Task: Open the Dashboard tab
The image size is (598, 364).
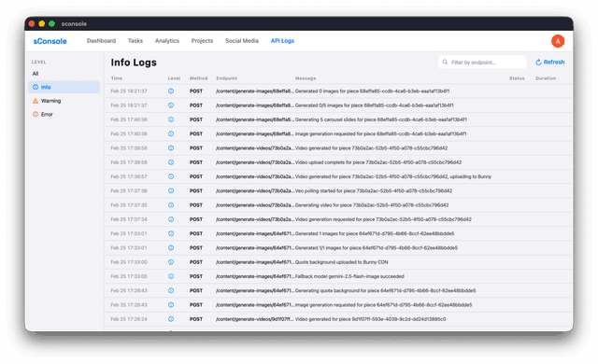Action: [x=101, y=41]
